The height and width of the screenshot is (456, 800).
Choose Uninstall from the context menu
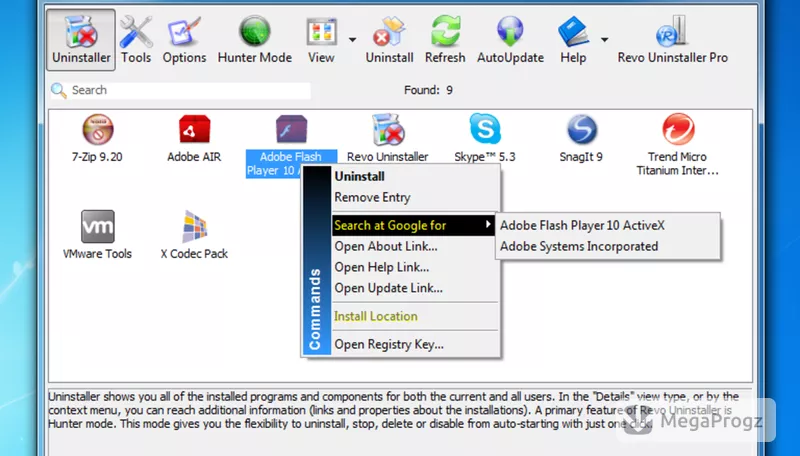pyautogui.click(x=414, y=176)
